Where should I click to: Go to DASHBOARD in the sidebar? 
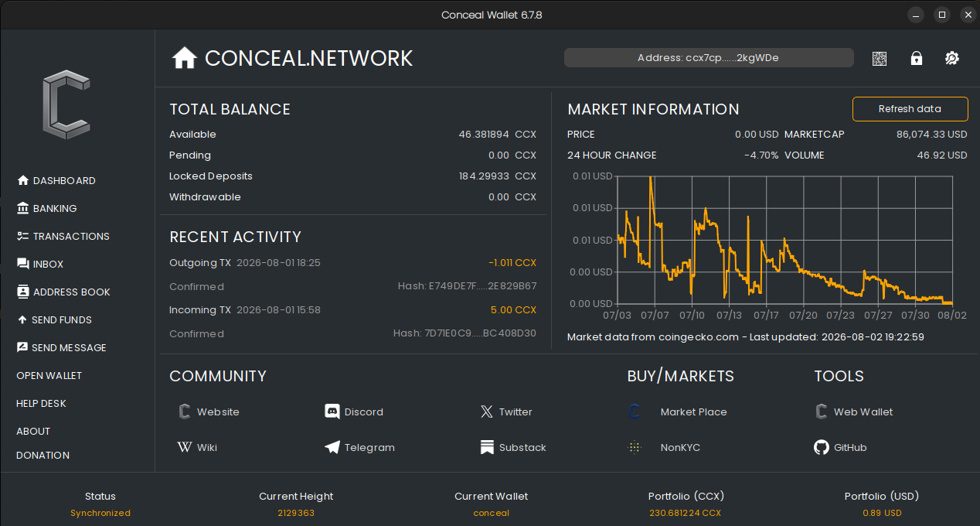[64, 180]
